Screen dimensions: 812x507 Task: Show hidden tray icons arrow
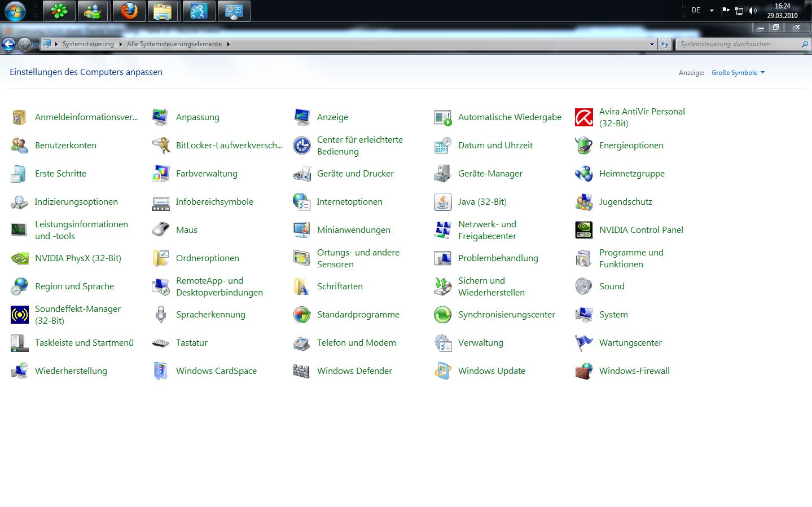pos(712,11)
